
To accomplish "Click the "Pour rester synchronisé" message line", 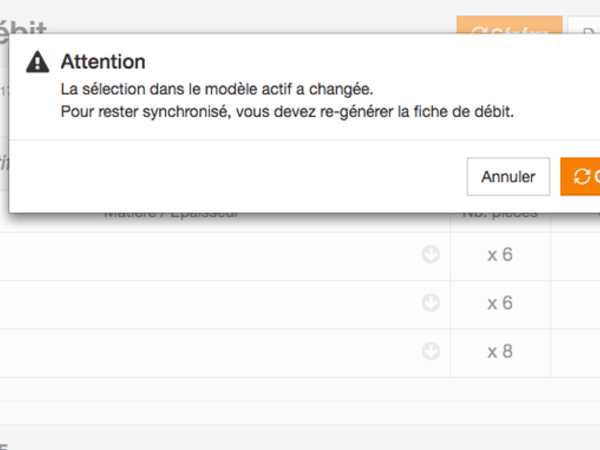I will pyautogui.click(x=286, y=111).
